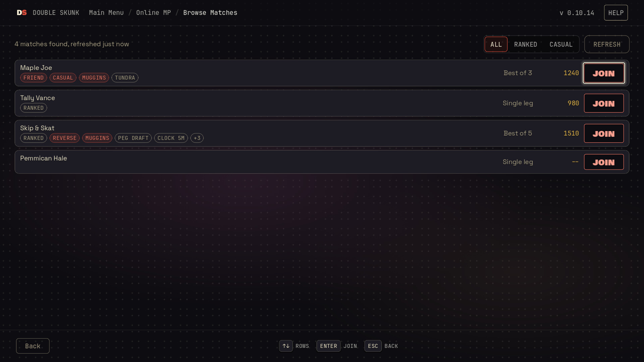Click the up-down arrows key hint
Screen dimensions: 644x362
pyautogui.click(x=286, y=346)
